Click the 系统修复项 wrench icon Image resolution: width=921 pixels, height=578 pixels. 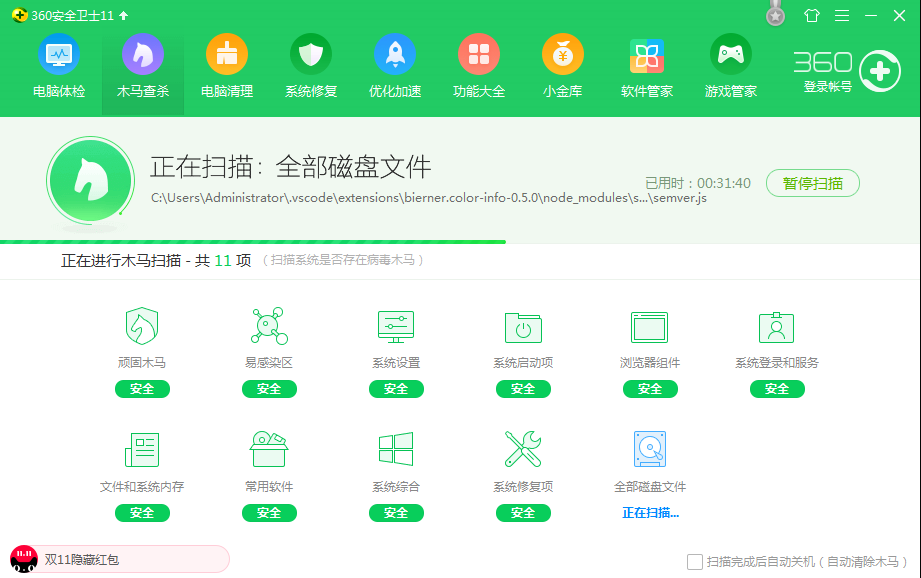(x=523, y=449)
